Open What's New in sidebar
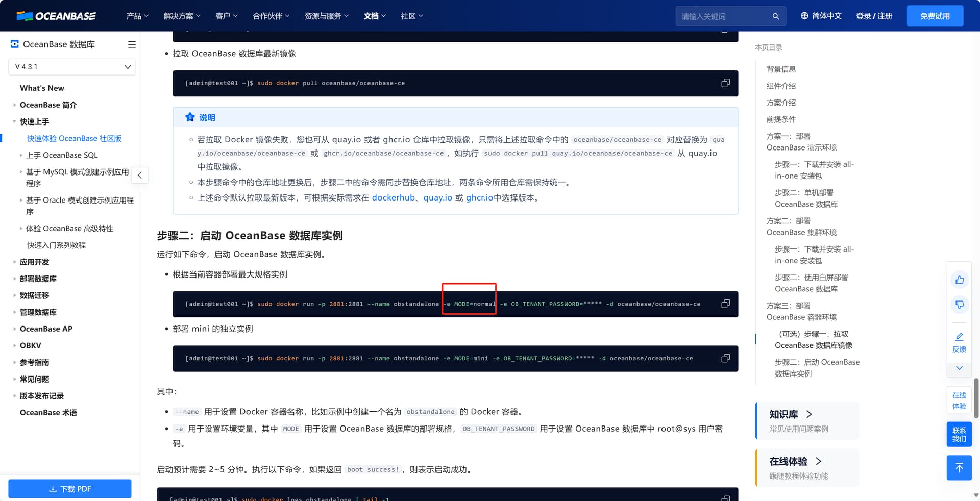 [42, 88]
